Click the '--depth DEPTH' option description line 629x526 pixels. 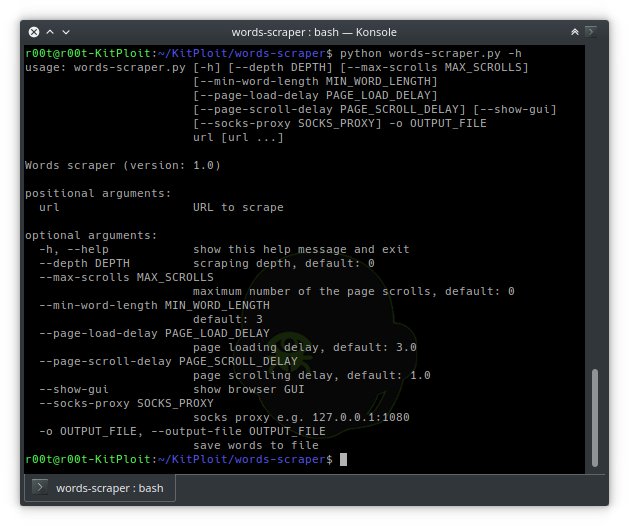[x=283, y=263]
